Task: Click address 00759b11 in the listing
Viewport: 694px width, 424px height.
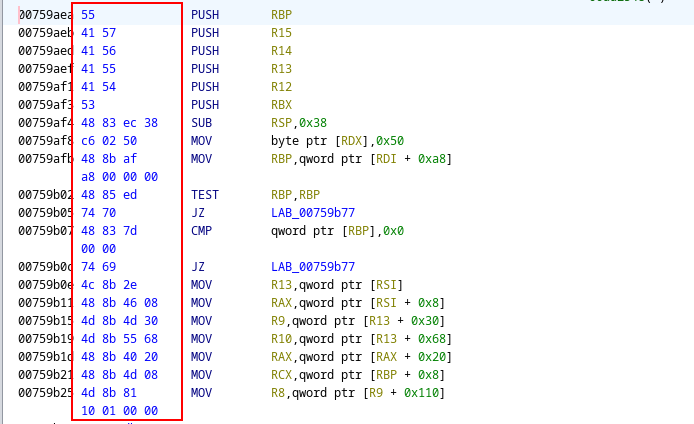Action: (x=44, y=303)
